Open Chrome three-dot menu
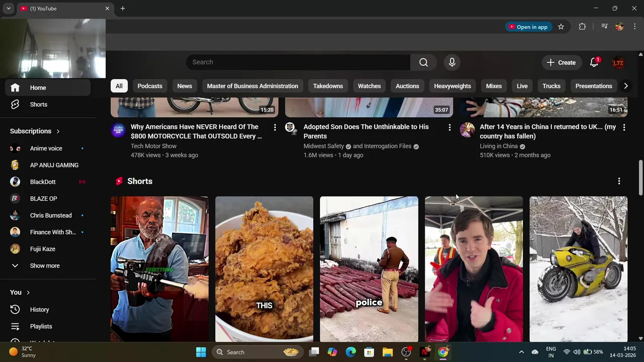Screen dimensions: 644x362 [x=634, y=27]
